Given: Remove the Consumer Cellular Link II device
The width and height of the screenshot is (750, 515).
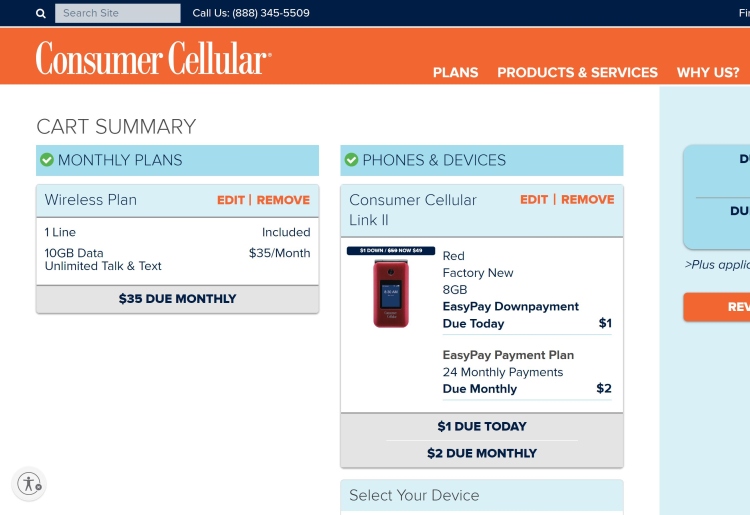Looking at the screenshot, I should click(588, 200).
